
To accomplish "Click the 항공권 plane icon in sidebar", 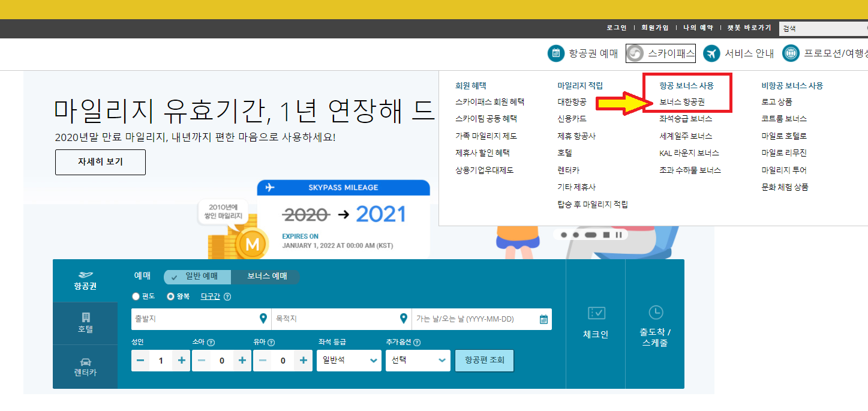I will click(x=85, y=275).
